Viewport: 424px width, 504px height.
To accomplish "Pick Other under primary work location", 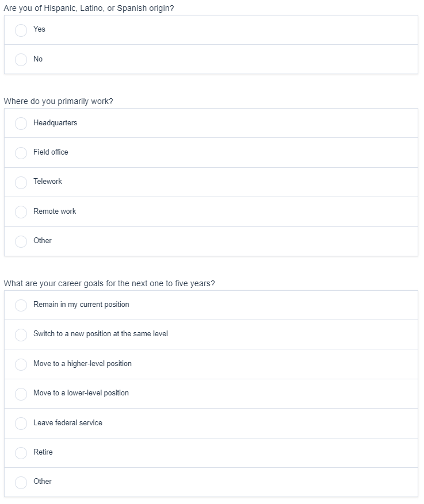I will coord(21,241).
